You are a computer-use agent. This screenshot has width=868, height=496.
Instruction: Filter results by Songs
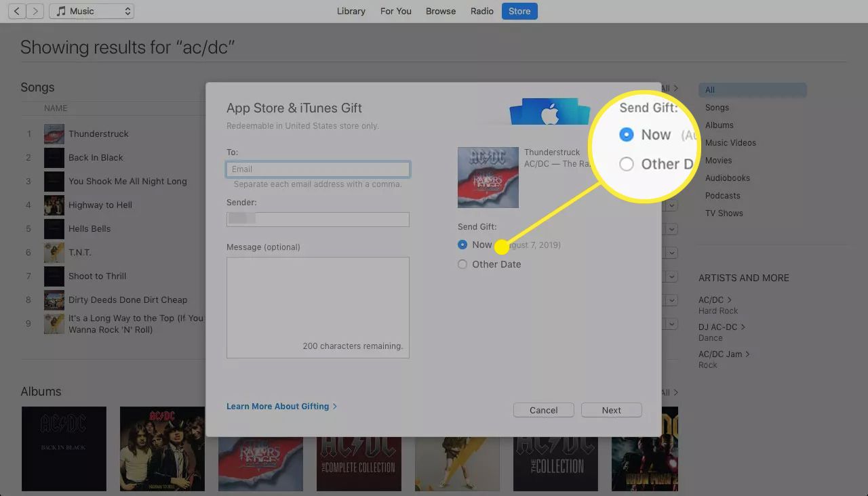717,107
